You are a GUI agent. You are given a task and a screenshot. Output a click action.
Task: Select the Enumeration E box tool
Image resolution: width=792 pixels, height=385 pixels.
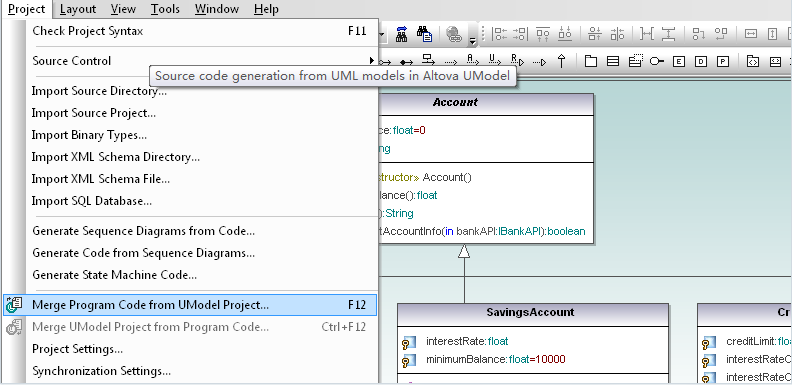(679, 61)
